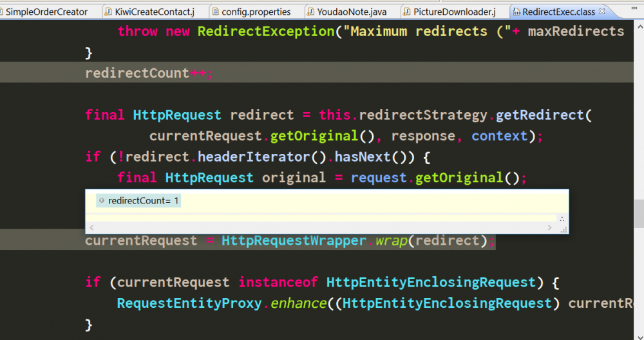This screenshot has width=644, height=340.
Task: Click on 'redirectCount++;' line
Action: tap(149, 73)
